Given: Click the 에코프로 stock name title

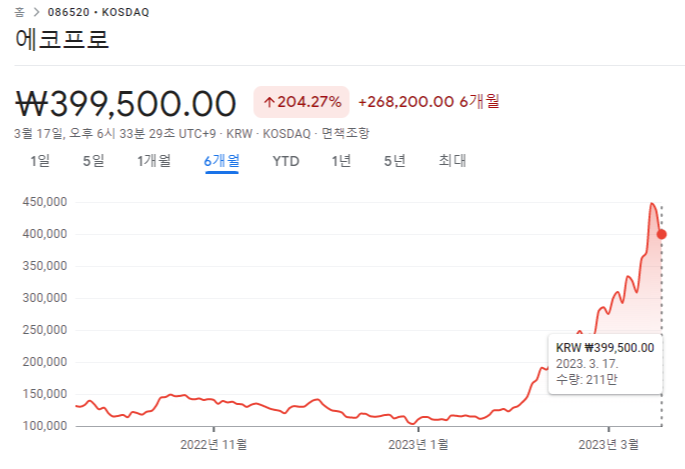Looking at the screenshot, I should click(x=62, y=38).
